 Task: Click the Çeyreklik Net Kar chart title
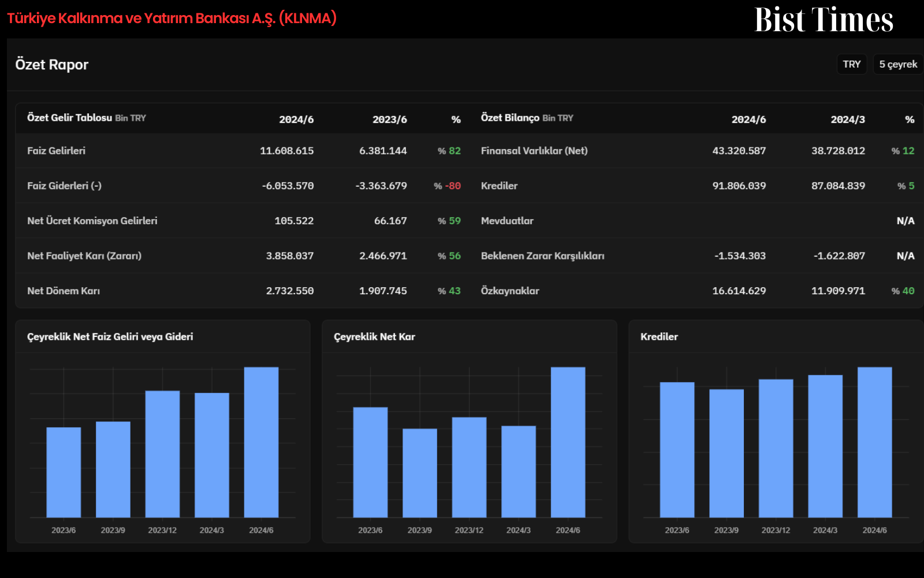(x=374, y=337)
